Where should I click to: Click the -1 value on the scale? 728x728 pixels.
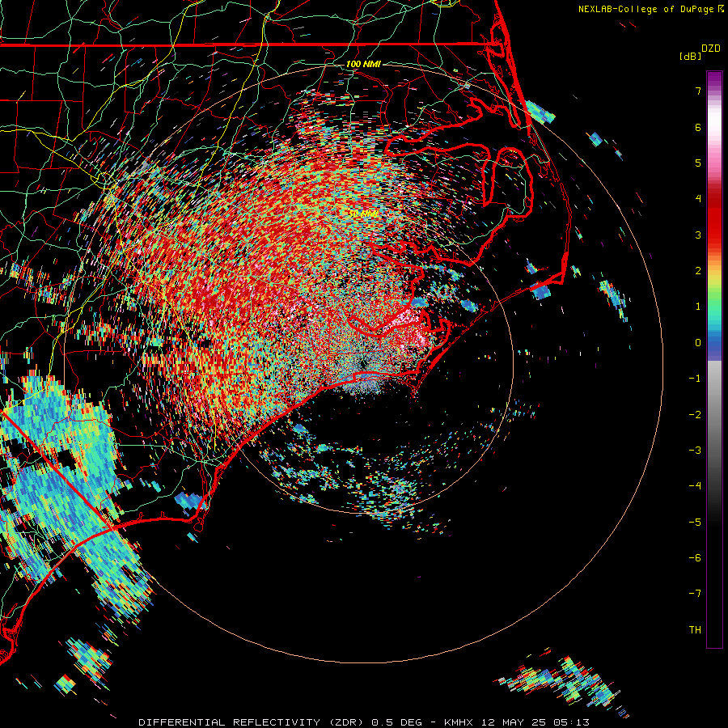[695, 379]
